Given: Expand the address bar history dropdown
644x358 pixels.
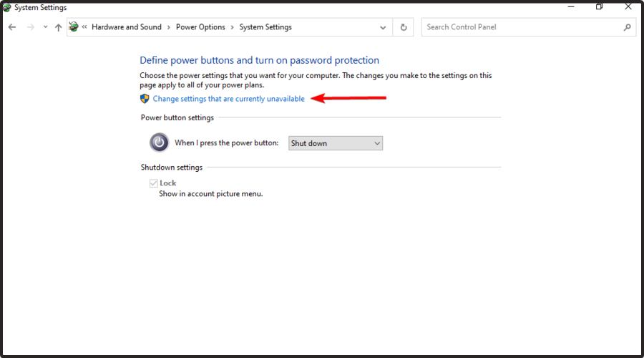Looking at the screenshot, I should tap(383, 27).
